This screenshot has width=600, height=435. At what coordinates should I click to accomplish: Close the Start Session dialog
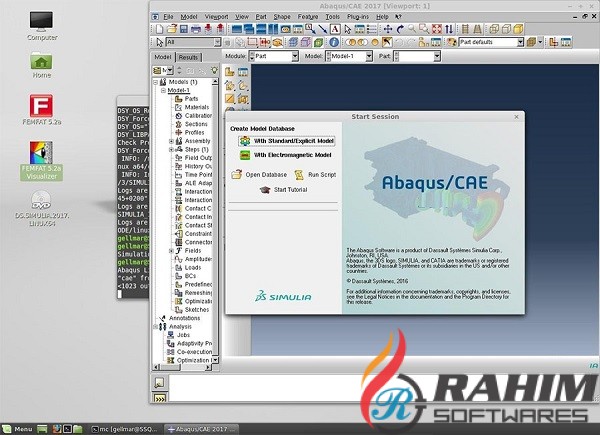coord(517,117)
